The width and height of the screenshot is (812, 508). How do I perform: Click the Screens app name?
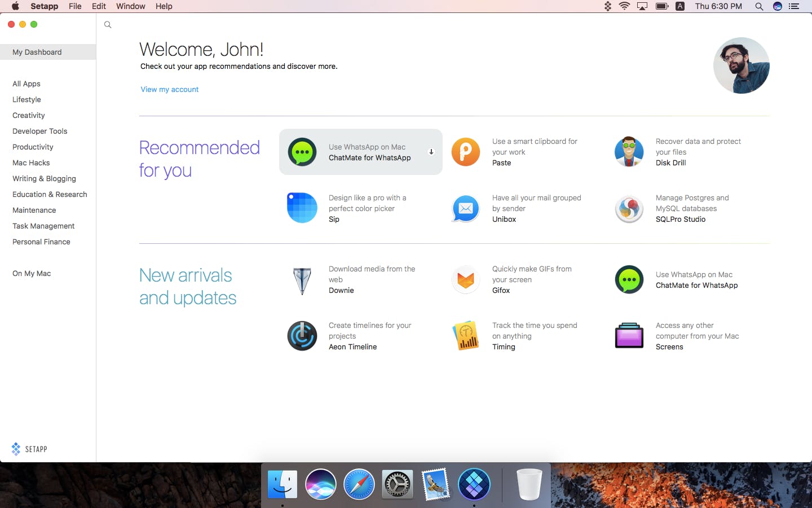tap(669, 347)
